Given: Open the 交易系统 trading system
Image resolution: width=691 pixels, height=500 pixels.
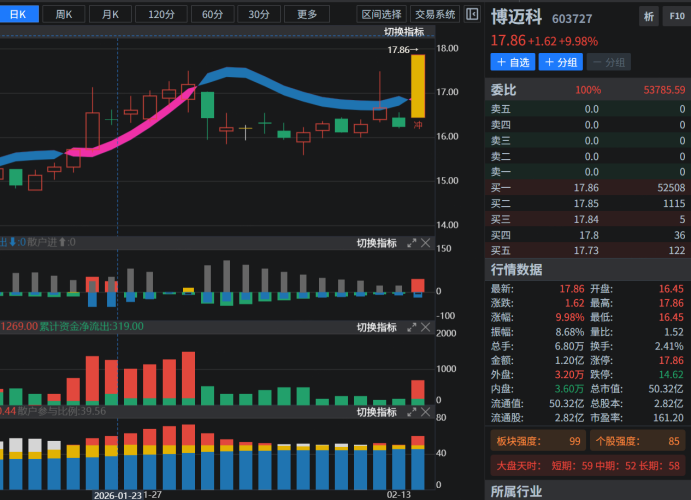Looking at the screenshot, I should click(434, 14).
